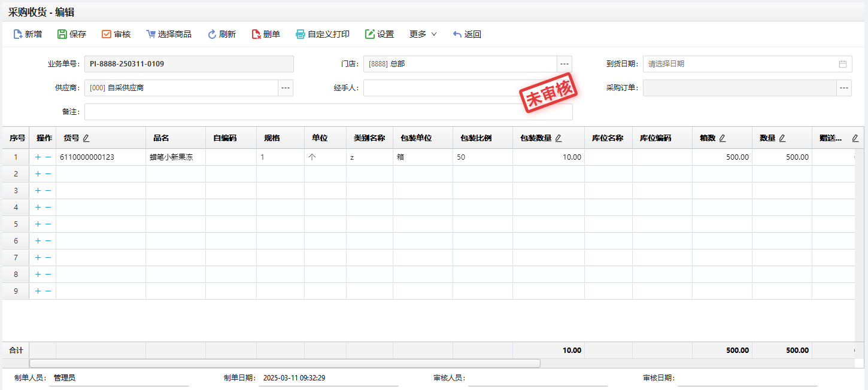Screen dimensions: 868x390
Task: Click the 审核 (Audit) toolbar icon
Action: pos(107,35)
